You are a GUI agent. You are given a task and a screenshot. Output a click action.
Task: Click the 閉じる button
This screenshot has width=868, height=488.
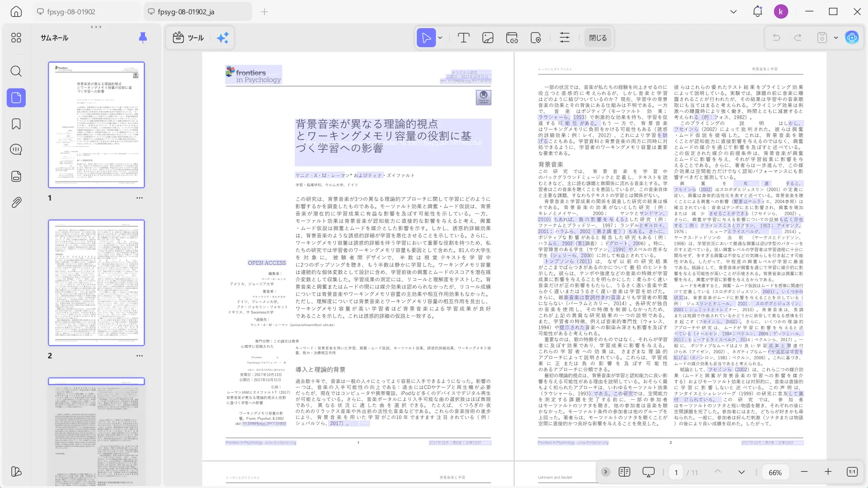[598, 38]
